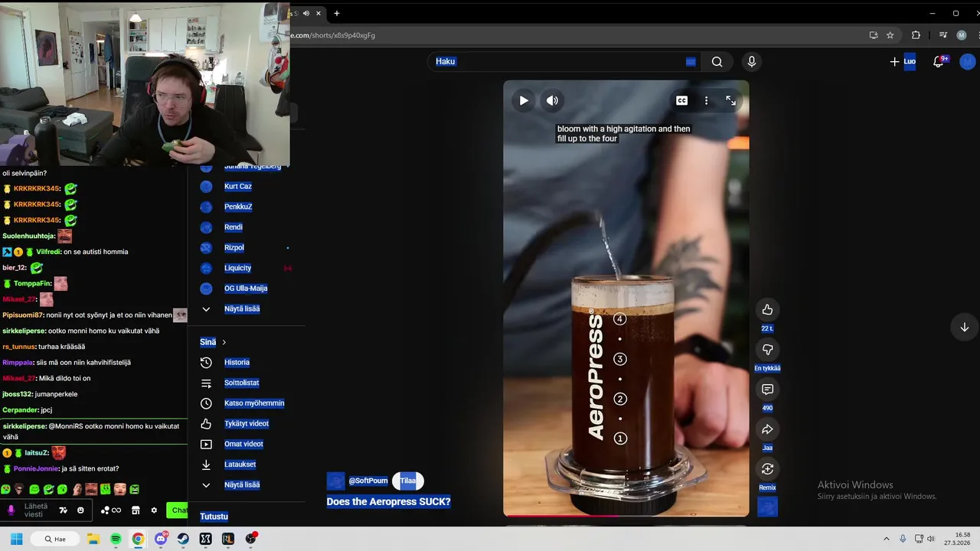Open the Chrome extensions puzzle icon

[916, 35]
